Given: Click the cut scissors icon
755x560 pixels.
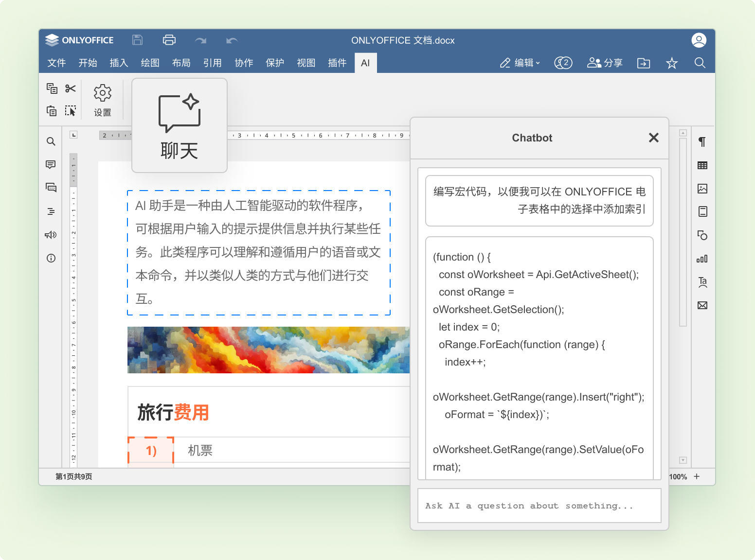Looking at the screenshot, I should pyautogui.click(x=71, y=88).
